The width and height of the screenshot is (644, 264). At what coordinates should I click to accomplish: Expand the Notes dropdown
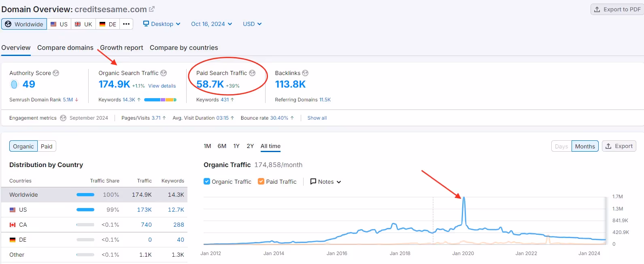(325, 182)
